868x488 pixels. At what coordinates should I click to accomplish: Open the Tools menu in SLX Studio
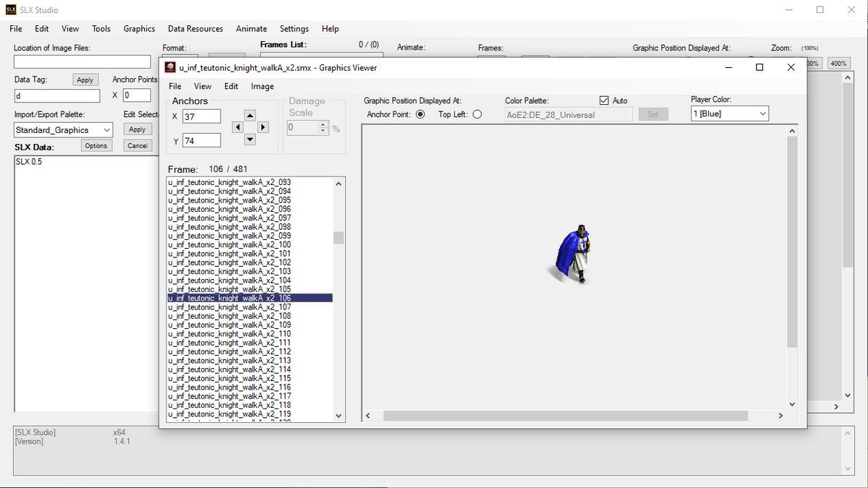(x=101, y=29)
